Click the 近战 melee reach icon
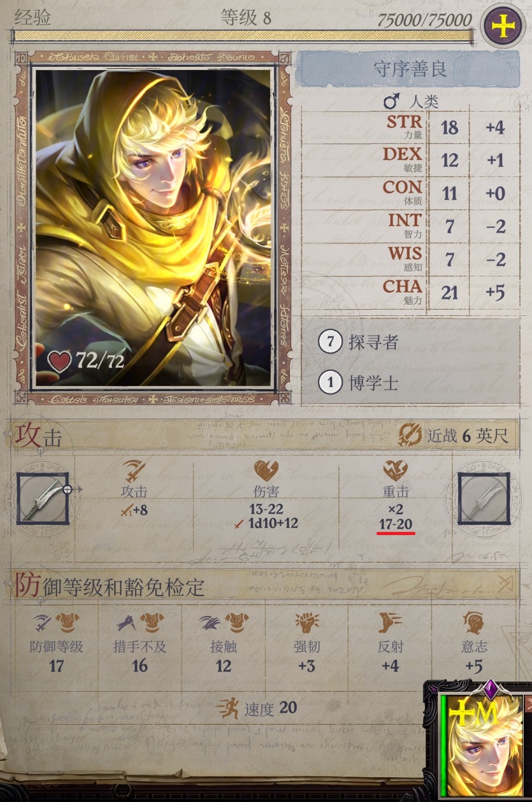 coord(411,435)
